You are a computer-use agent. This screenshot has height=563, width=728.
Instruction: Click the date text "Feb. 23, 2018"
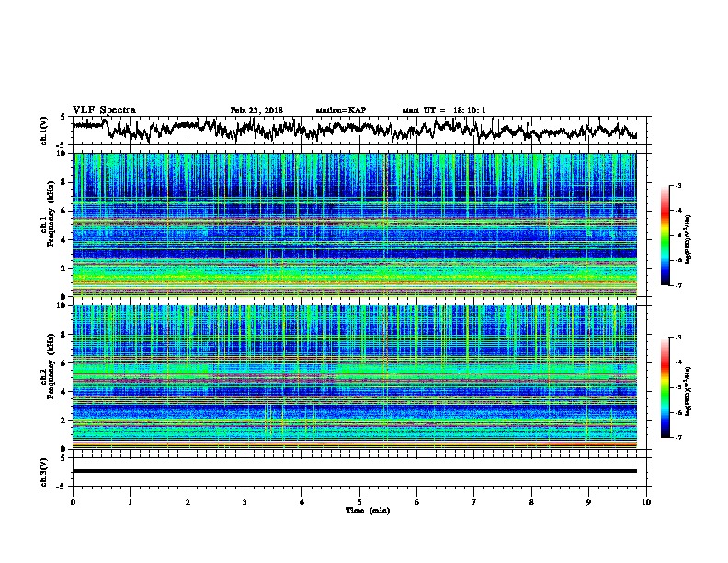pyautogui.click(x=256, y=110)
